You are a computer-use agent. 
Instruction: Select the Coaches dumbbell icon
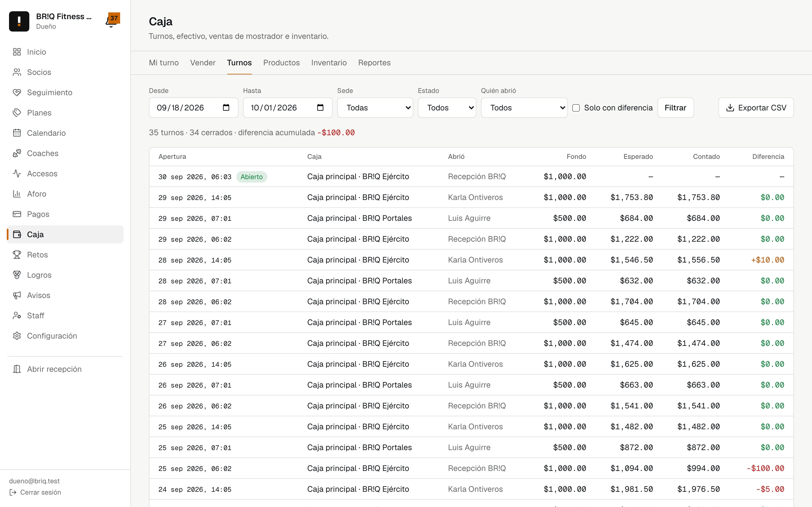tap(17, 153)
